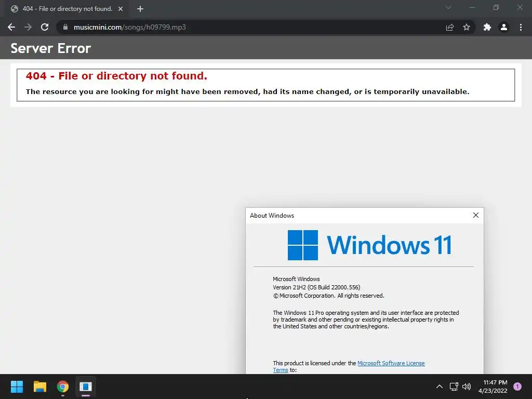Switch to Chrome on the taskbar
Viewport: 532px width, 399px height.
pos(63,387)
